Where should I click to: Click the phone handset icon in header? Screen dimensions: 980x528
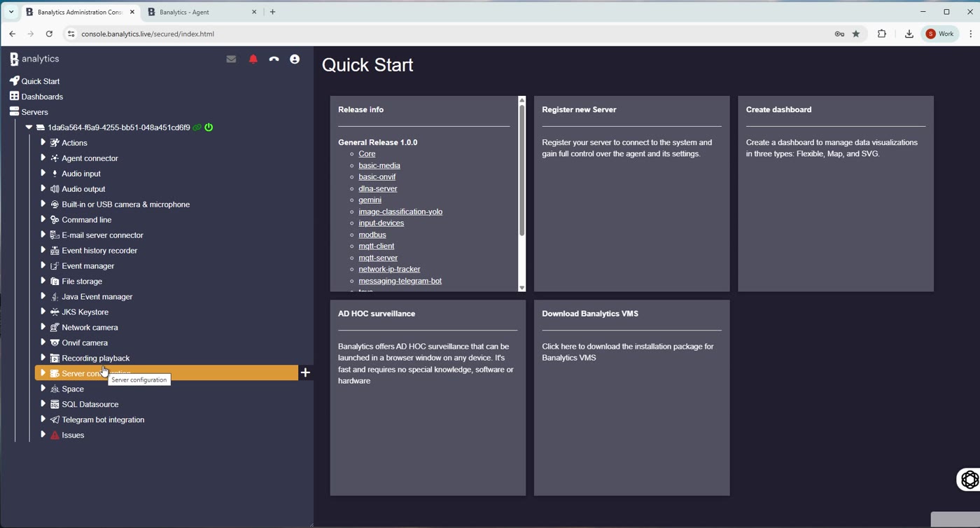coord(274,60)
